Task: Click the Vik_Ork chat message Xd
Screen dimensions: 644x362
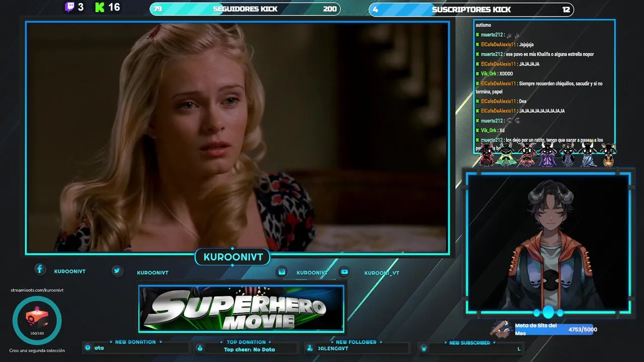Action: click(502, 130)
